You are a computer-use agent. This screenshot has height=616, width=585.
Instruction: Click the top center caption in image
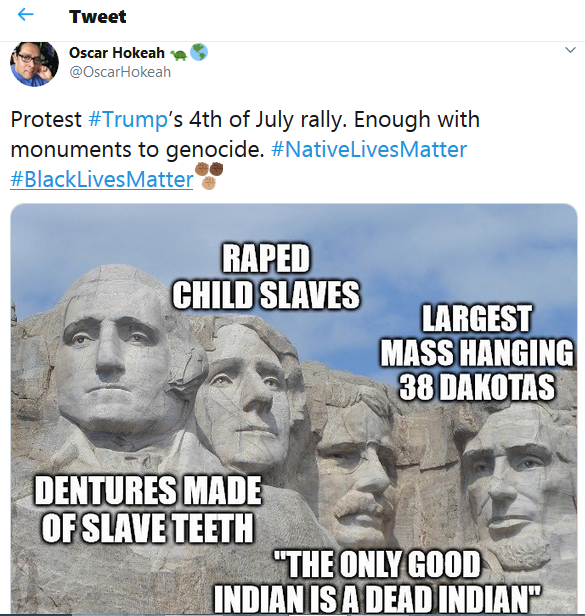point(266,276)
